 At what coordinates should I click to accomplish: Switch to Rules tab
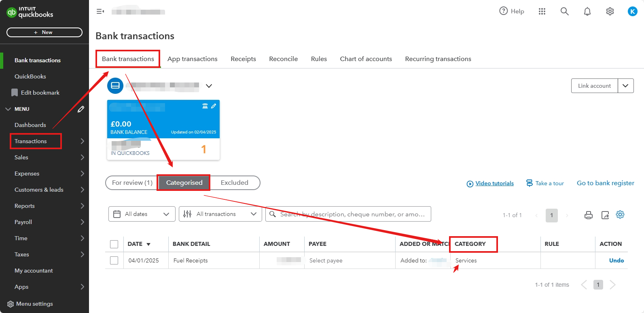[319, 59]
